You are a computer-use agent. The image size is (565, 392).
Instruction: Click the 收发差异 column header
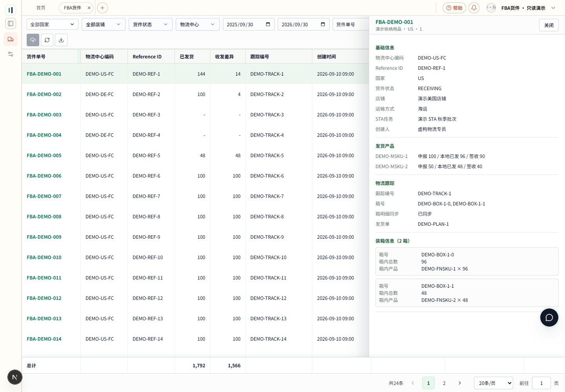[x=228, y=56]
